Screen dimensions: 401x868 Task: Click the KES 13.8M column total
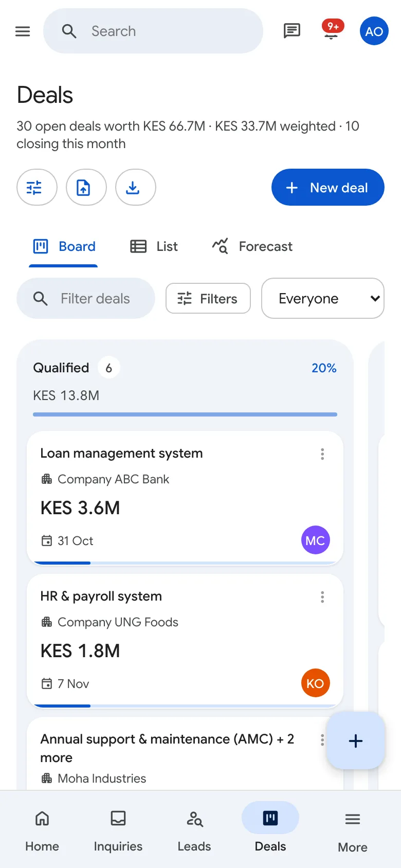point(66,395)
